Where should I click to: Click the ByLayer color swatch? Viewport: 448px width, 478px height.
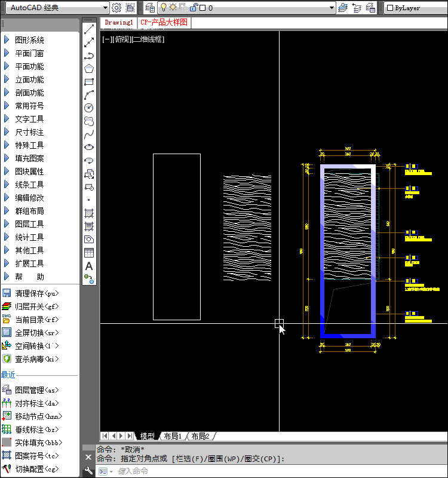(x=390, y=8)
